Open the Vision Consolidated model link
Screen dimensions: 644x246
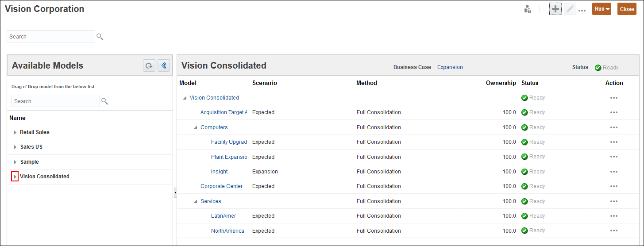tap(214, 98)
